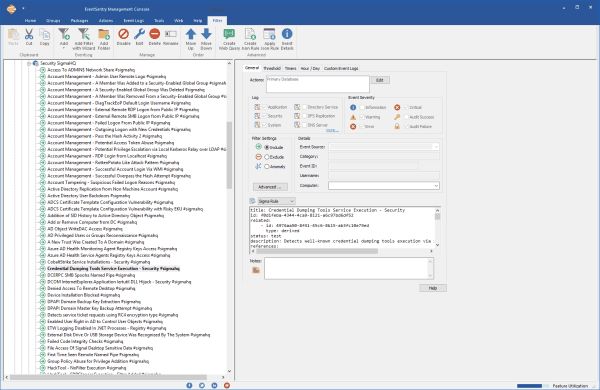The width and height of the screenshot is (600, 390).
Task: Click the Edit wrench icon
Action: click(139, 34)
